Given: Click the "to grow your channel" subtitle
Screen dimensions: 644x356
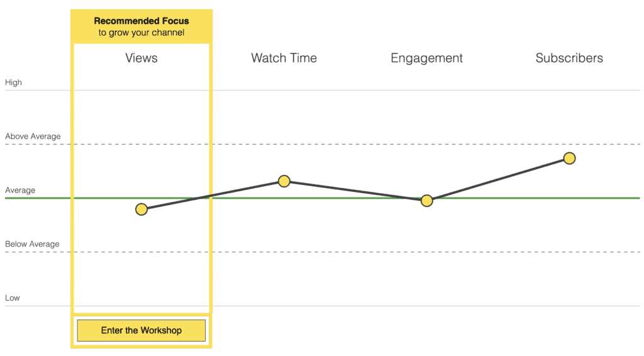Looking at the screenshot, I should pyautogui.click(x=142, y=33).
